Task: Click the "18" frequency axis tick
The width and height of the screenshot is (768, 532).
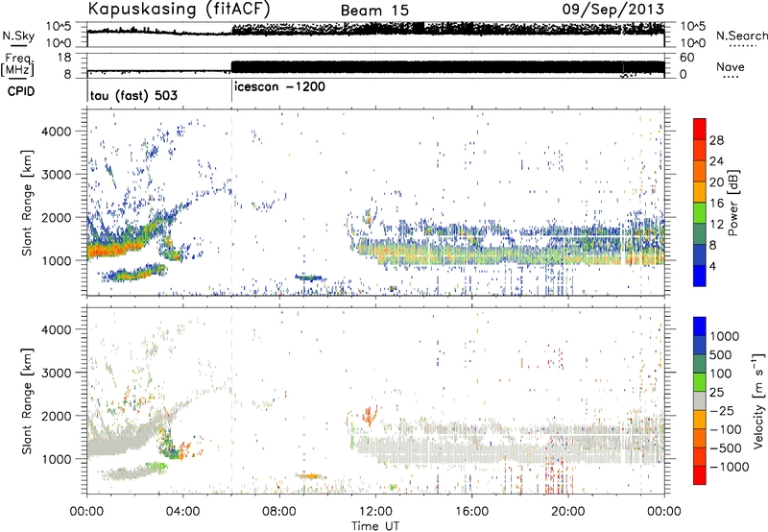Action: (64, 58)
